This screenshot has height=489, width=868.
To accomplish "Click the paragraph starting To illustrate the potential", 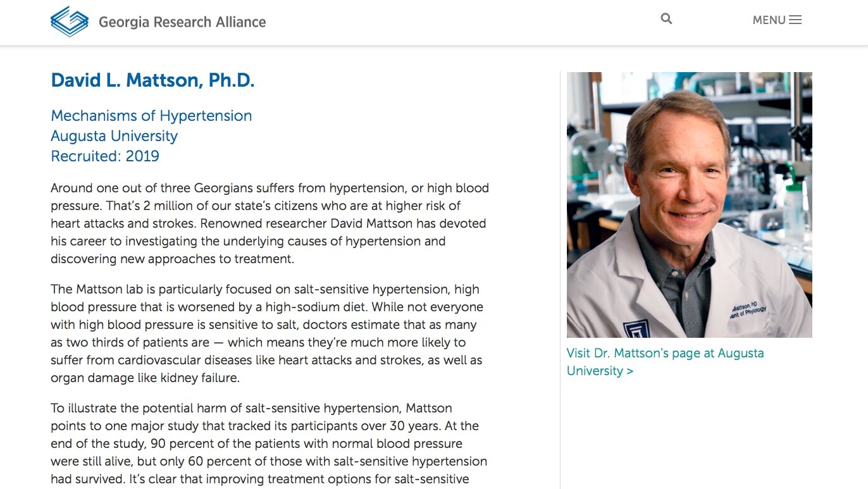I will (269, 445).
